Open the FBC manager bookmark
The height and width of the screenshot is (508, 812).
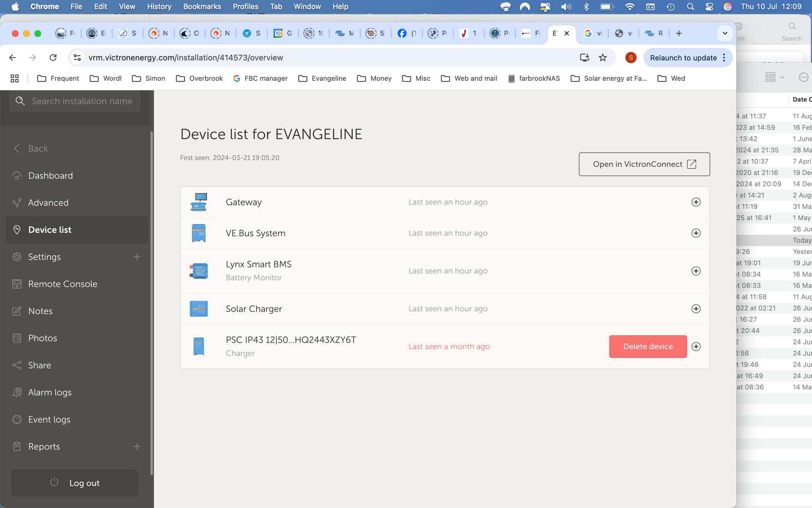pyautogui.click(x=260, y=78)
